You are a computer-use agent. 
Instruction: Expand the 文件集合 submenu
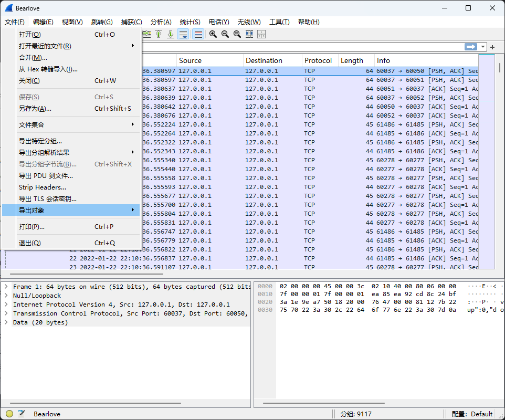71,124
